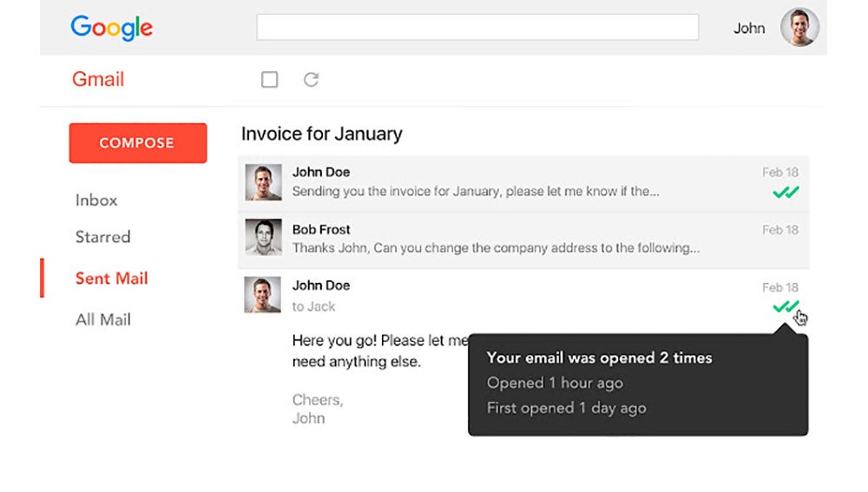Click the sender name Bob Frost

pos(321,230)
